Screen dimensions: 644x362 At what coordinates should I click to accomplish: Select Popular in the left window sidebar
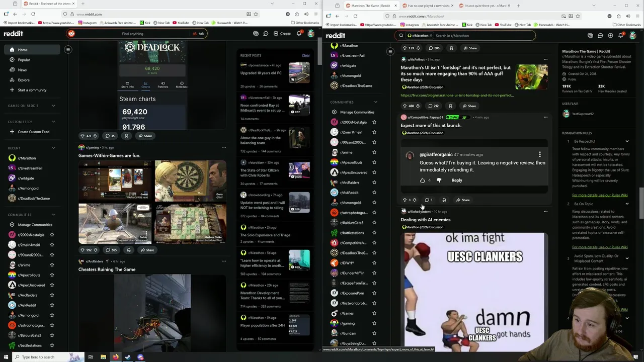33,60
